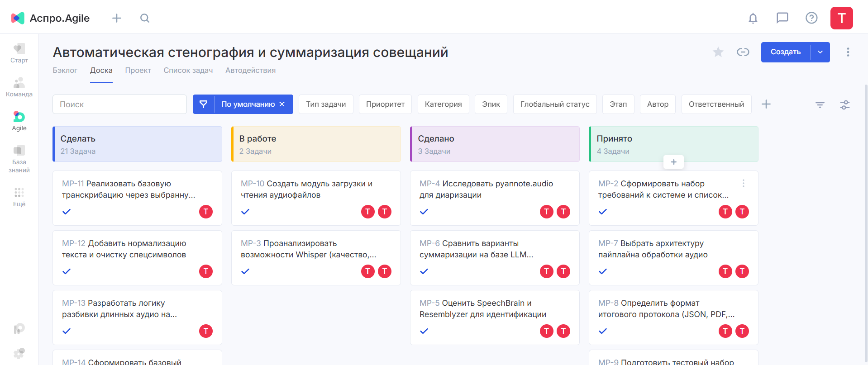The image size is (868, 365).
Task: Click the search magnifier icon in header
Action: coord(145,18)
